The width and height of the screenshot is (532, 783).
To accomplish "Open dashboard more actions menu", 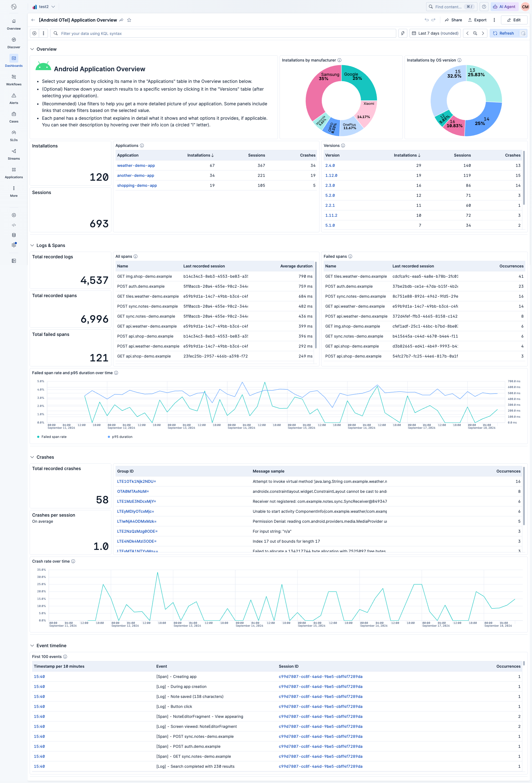I will coord(494,20).
